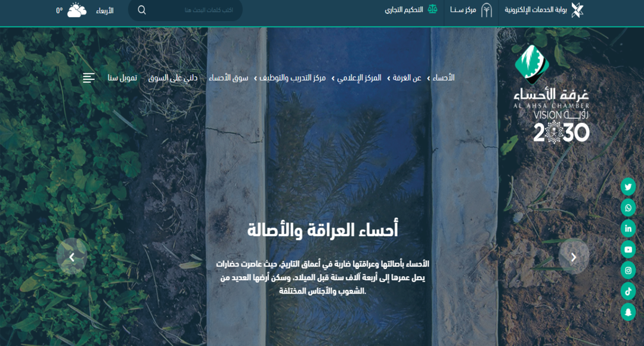
Task: Click the Al Ahsa Chamber logo
Action: pos(551,76)
